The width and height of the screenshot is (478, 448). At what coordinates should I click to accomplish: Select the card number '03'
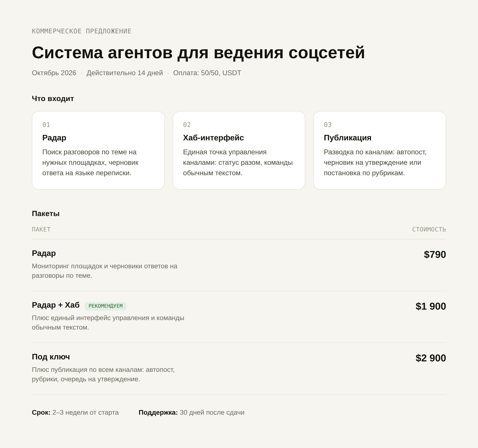(x=328, y=125)
